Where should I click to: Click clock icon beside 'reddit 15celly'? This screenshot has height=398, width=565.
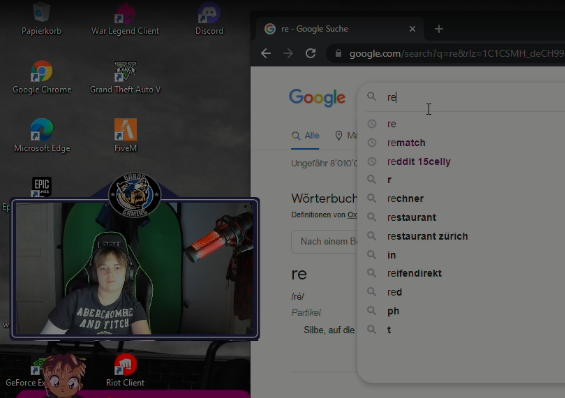[372, 161]
